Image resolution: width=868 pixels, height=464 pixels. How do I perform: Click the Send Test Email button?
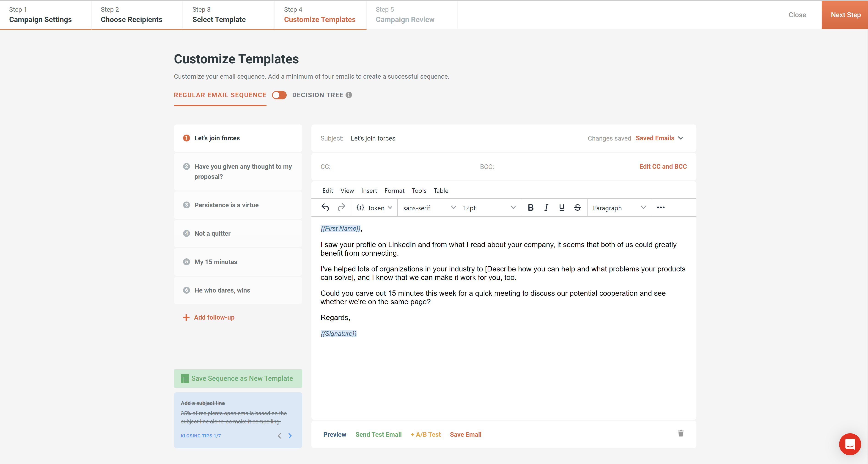tap(378, 434)
